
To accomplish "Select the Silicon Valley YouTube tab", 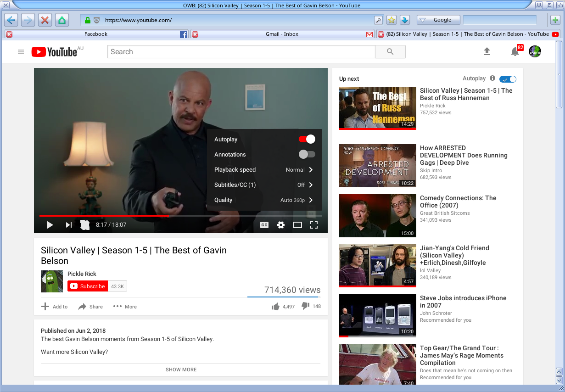I will (x=468, y=34).
